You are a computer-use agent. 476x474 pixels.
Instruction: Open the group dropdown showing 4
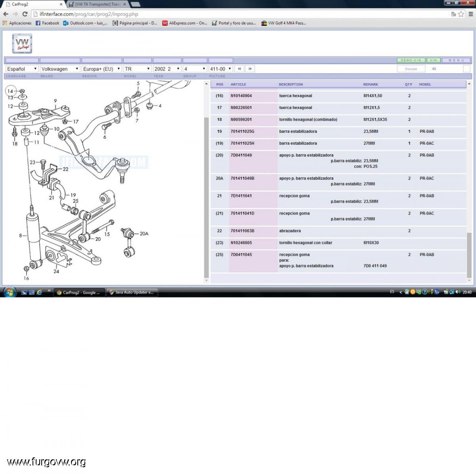click(195, 69)
